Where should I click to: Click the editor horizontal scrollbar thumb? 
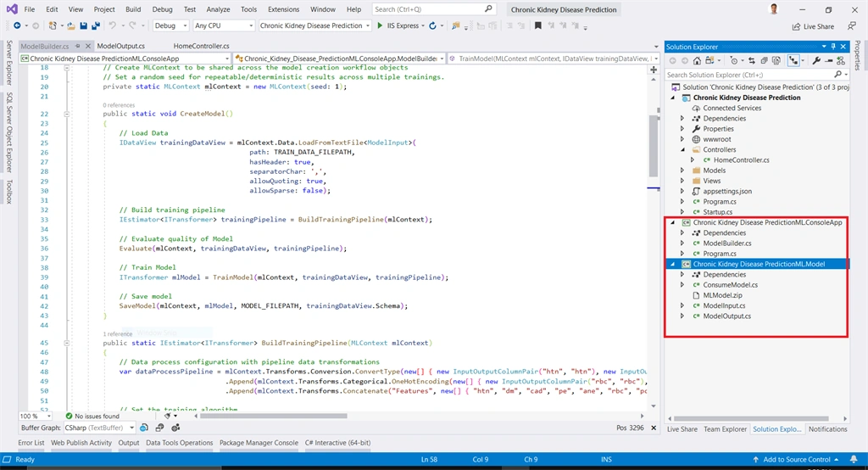point(274,416)
